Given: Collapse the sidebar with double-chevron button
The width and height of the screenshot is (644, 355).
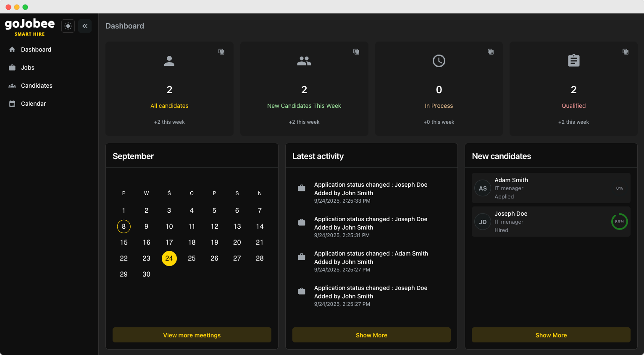Looking at the screenshot, I should pos(85,26).
